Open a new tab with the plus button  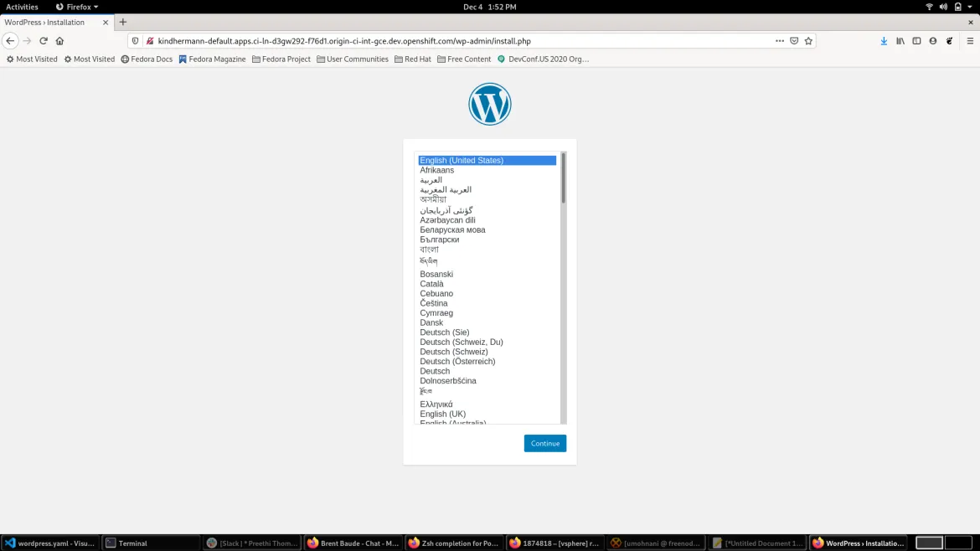pyautogui.click(x=122, y=22)
